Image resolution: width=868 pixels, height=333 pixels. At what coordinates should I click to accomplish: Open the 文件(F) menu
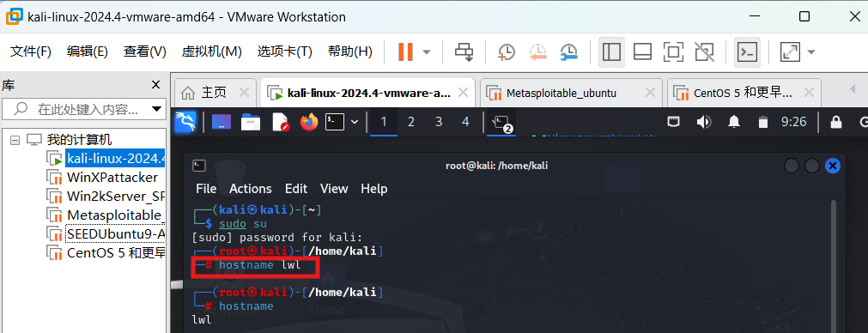coord(31,52)
